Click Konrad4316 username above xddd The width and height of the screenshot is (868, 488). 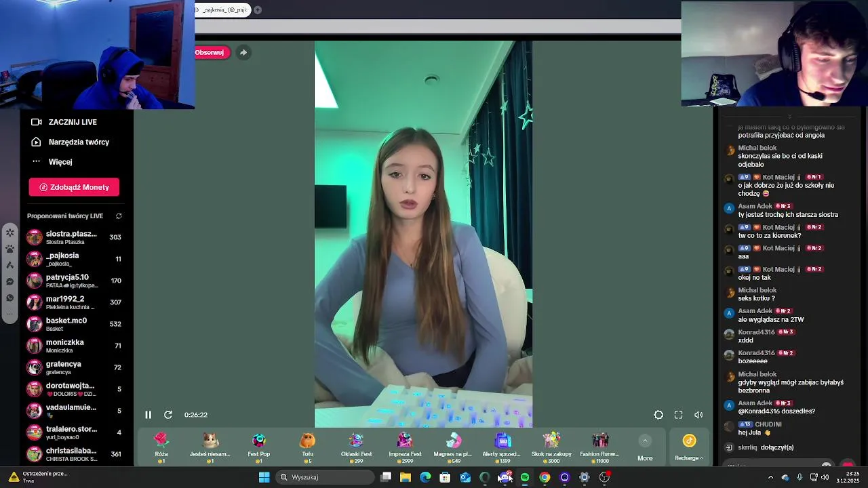pyautogui.click(x=756, y=332)
